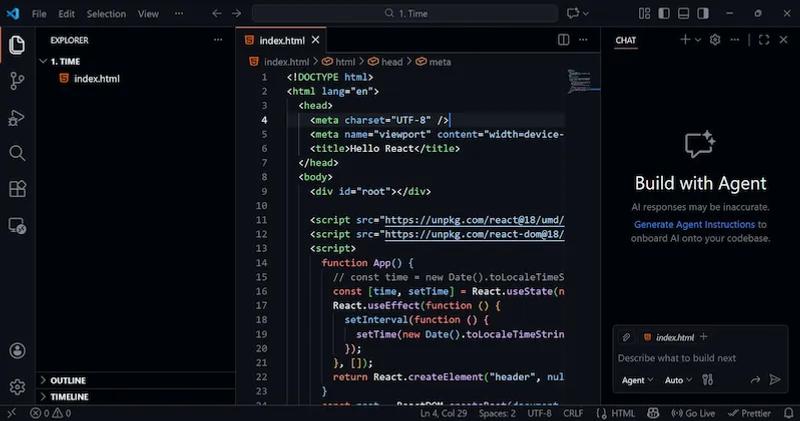Close the index.html tab
Image resolution: width=800 pixels, height=421 pixels.
315,40
